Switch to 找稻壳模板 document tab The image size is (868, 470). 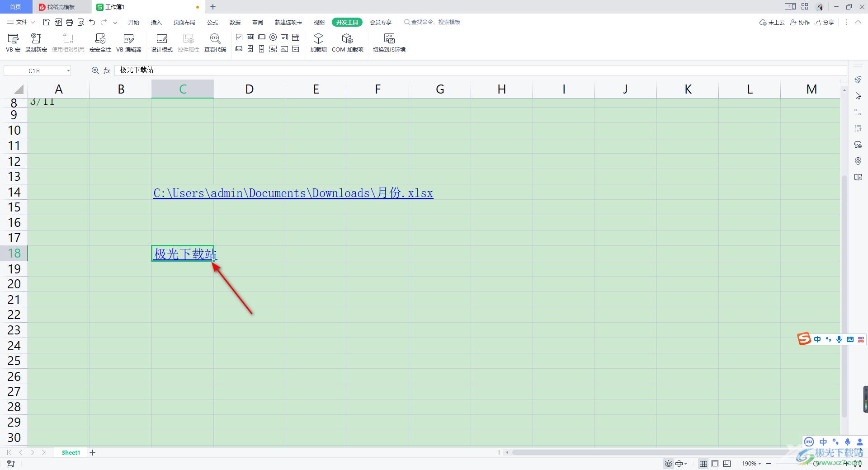pyautogui.click(x=61, y=7)
